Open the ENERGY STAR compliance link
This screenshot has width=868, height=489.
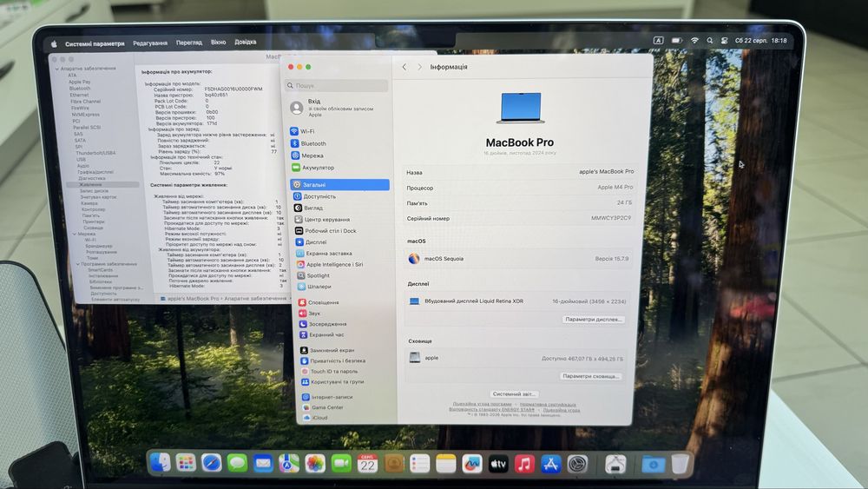click(491, 410)
